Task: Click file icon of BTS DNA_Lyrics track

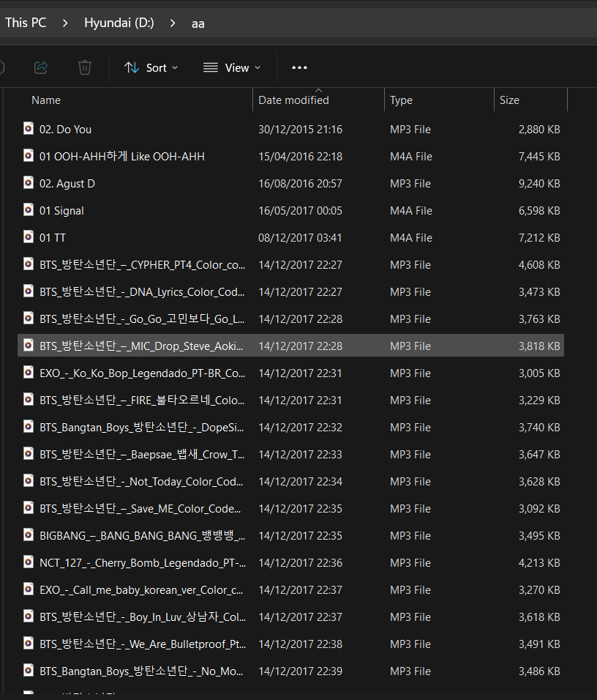Action: tap(29, 291)
